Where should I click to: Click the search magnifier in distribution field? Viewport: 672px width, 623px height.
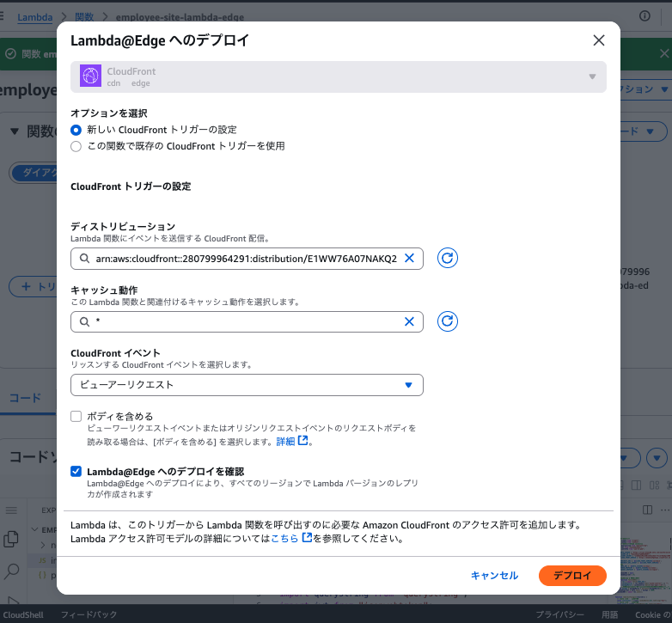coord(84,259)
